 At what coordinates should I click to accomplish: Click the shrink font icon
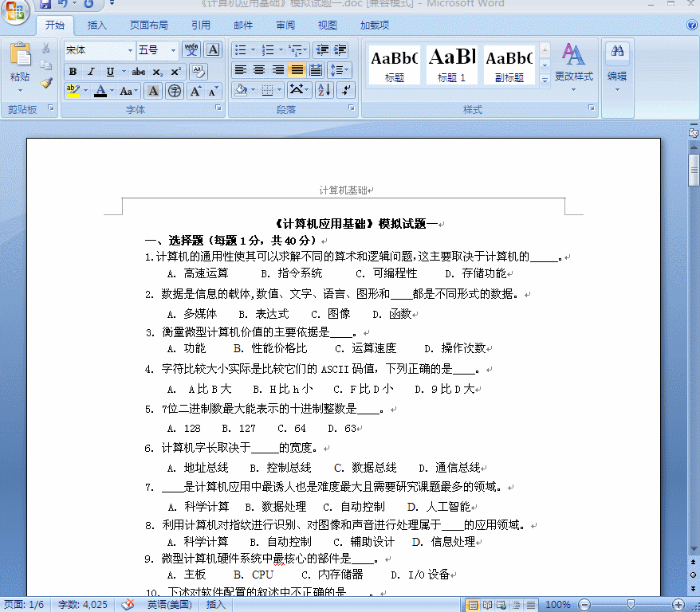point(213,91)
